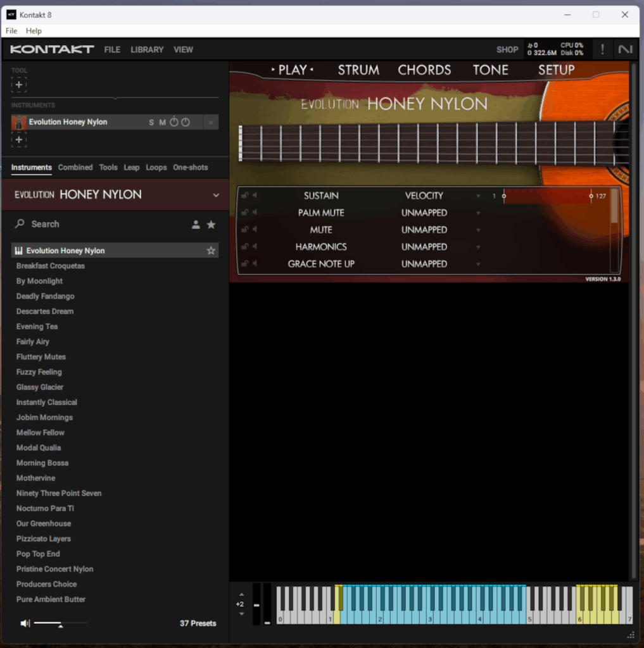Click the search magnifier icon

tap(20, 223)
